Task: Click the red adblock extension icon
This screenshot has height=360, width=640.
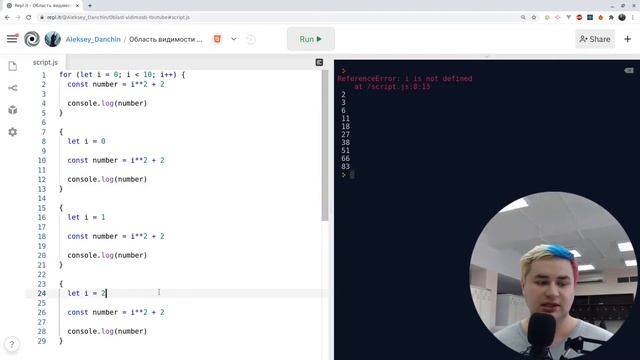Action: [x=579, y=18]
